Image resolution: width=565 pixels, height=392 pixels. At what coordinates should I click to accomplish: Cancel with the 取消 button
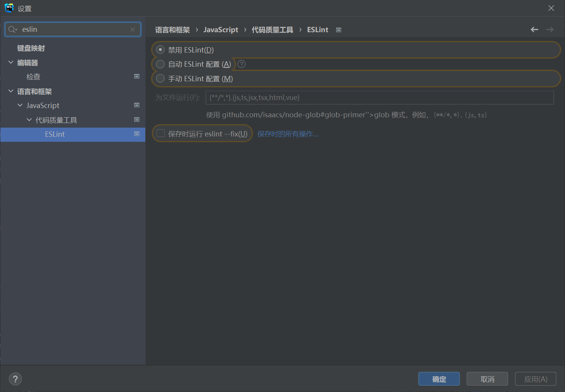coord(487,379)
